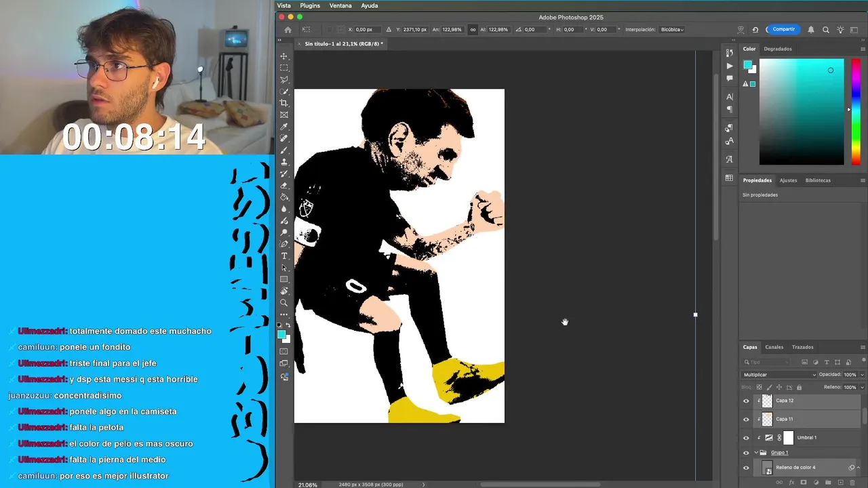
Task: Open the Vista menu
Action: click(x=284, y=5)
